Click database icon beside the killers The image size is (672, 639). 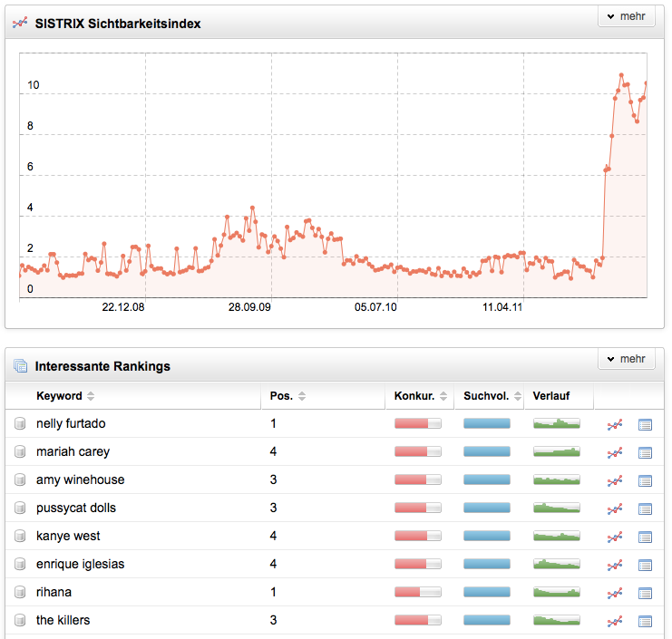click(x=20, y=621)
